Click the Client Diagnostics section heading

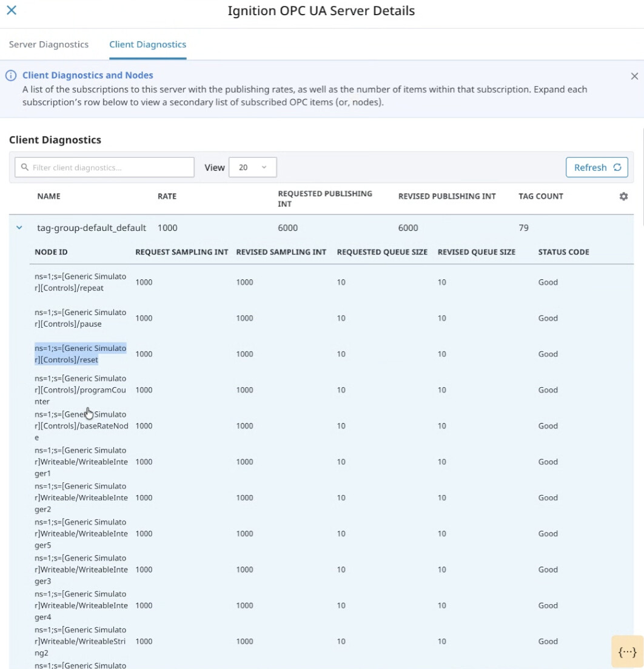tap(55, 140)
